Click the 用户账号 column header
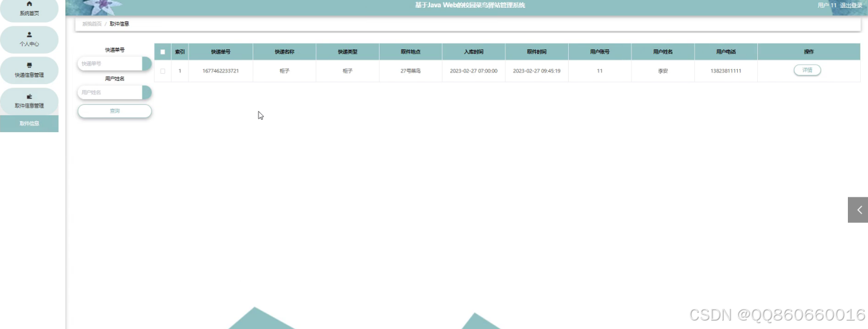The image size is (868, 329). (600, 52)
